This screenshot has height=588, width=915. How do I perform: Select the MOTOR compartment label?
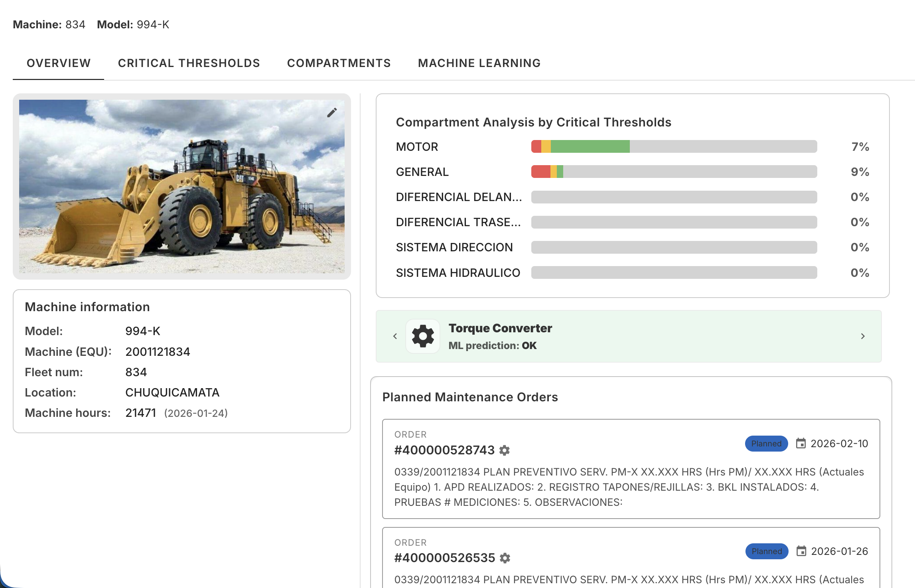click(416, 146)
